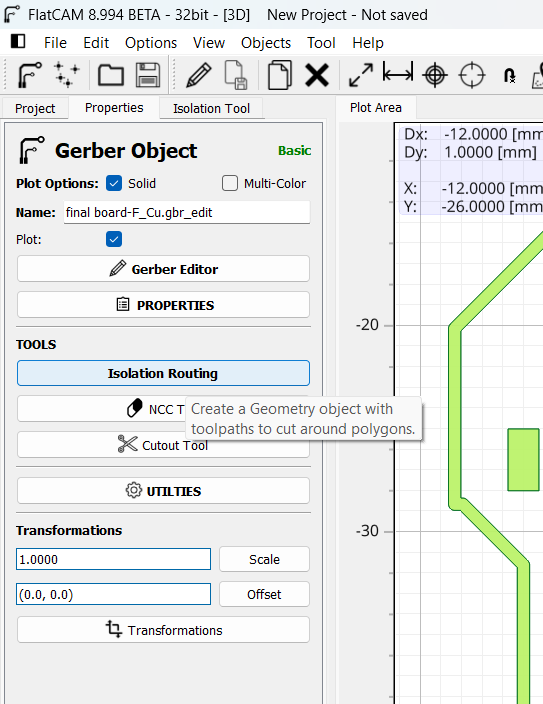Enable the Multi-Color checkbox
This screenshot has height=704, width=543.
tap(230, 183)
